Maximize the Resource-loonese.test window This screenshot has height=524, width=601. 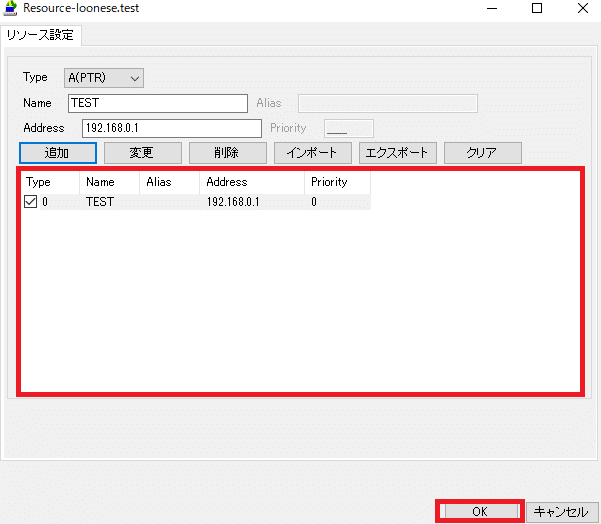[537, 8]
